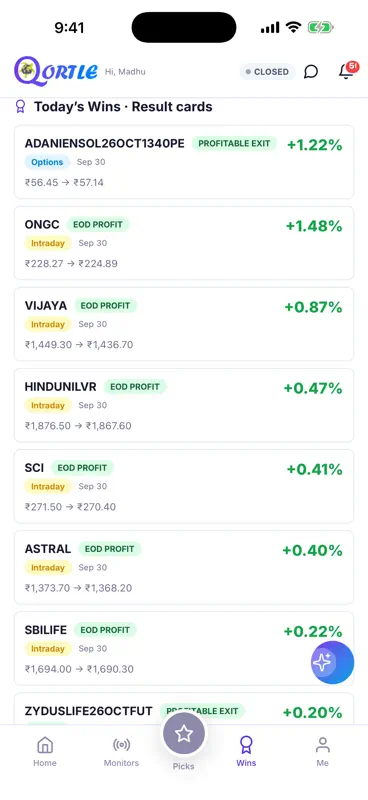368x800 pixels.
Task: Open the SCI result card
Action: (x=184, y=486)
